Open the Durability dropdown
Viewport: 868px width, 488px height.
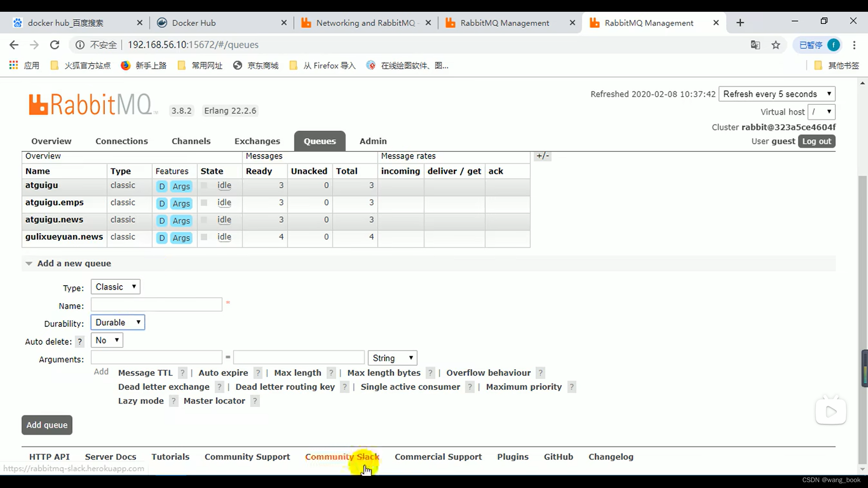click(118, 323)
